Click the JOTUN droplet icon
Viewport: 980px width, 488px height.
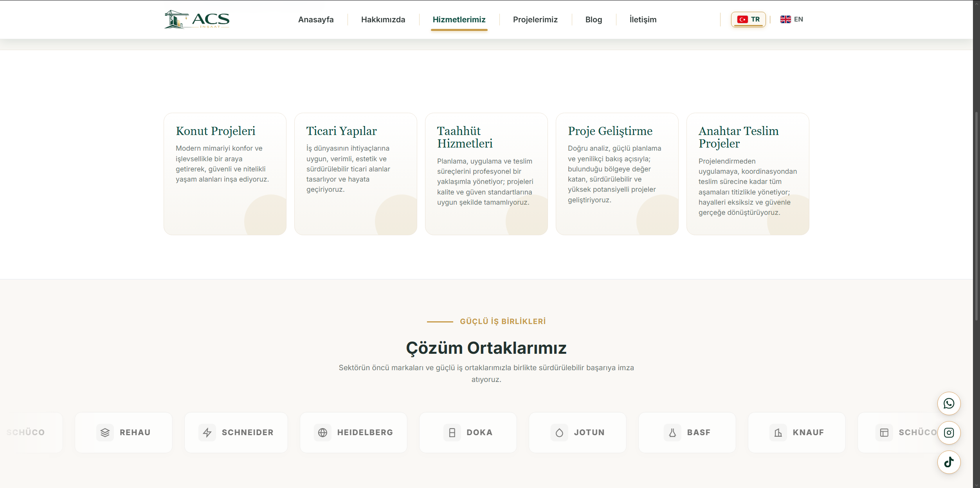(559, 432)
